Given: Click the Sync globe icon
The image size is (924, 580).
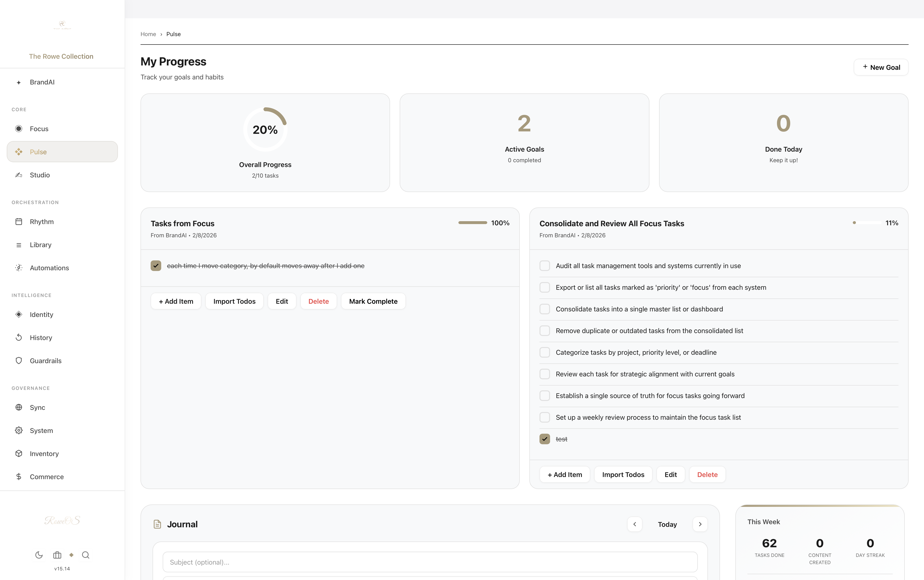Looking at the screenshot, I should point(19,407).
